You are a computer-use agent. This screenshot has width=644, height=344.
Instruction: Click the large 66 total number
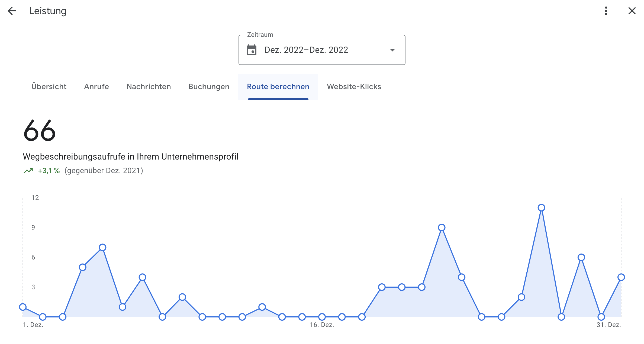(x=40, y=131)
